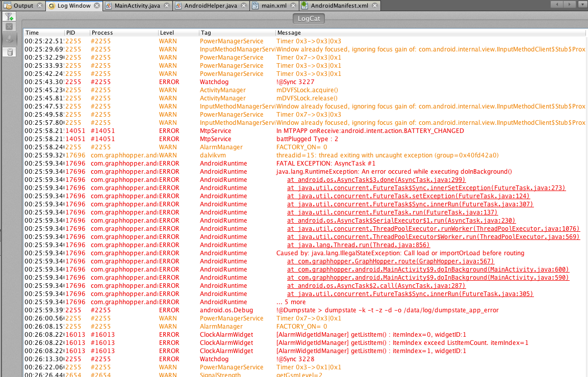Sort by the Time column header
The image size is (588, 377).
tap(44, 33)
